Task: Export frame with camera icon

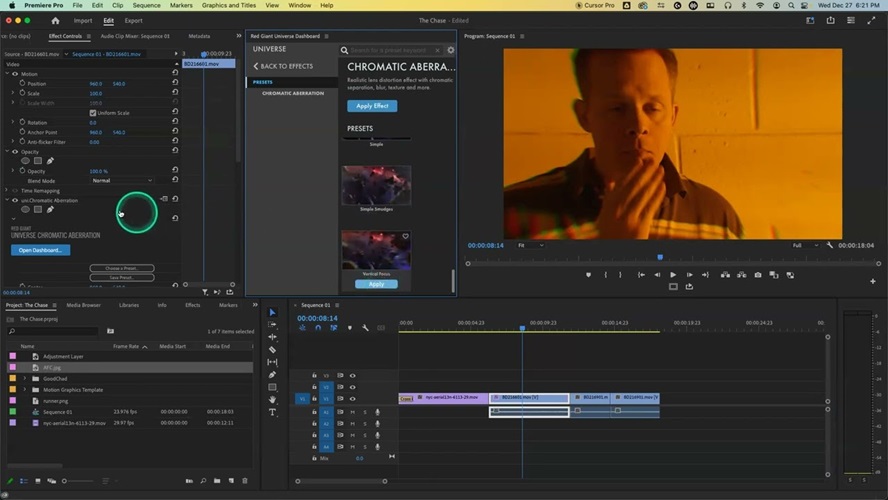Action: (758, 275)
